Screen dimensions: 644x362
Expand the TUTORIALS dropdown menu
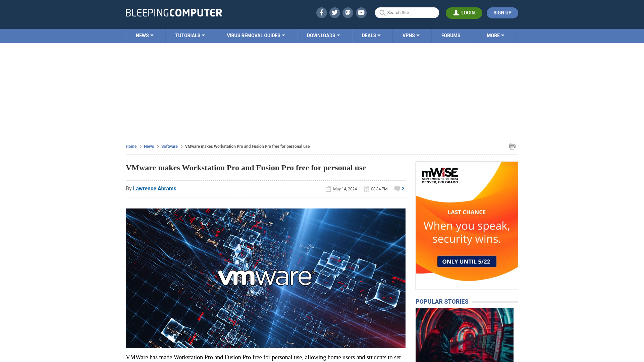[190, 36]
